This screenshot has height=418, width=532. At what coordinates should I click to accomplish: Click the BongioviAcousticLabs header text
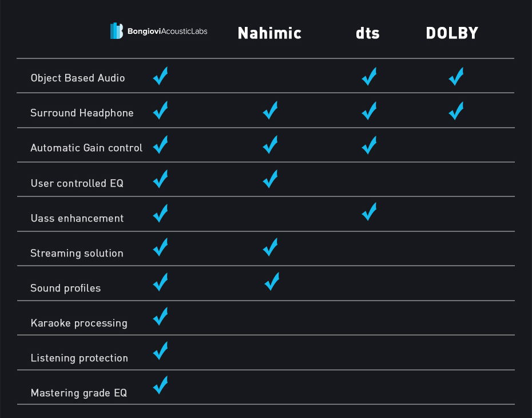[x=167, y=31]
